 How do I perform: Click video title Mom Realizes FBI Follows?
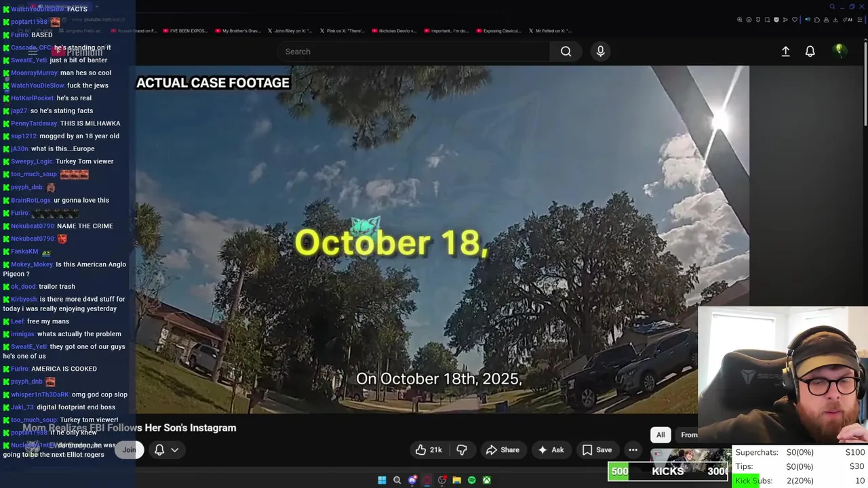pyautogui.click(x=129, y=428)
